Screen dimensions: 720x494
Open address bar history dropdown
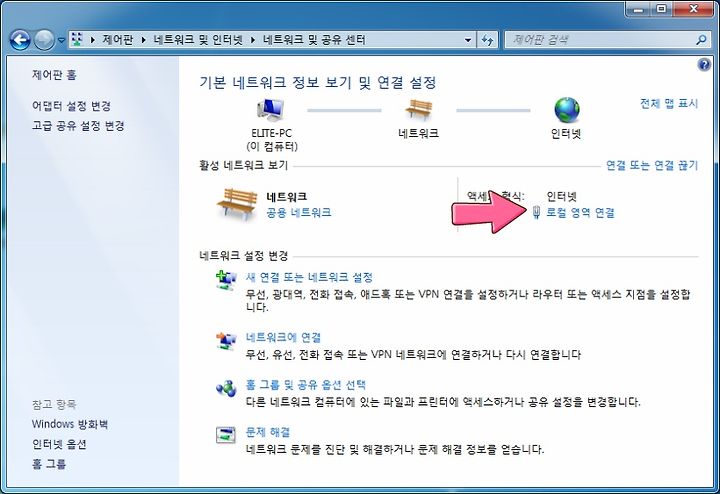467,40
